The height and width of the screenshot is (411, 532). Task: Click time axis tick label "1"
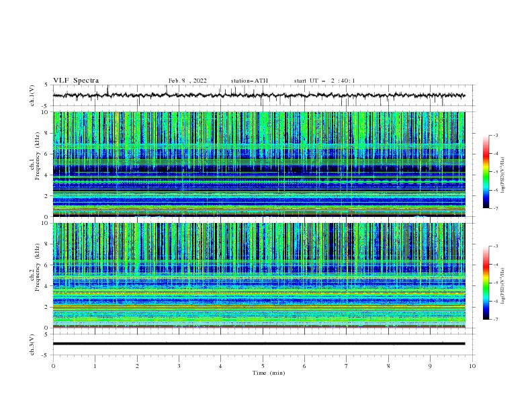tap(95, 366)
